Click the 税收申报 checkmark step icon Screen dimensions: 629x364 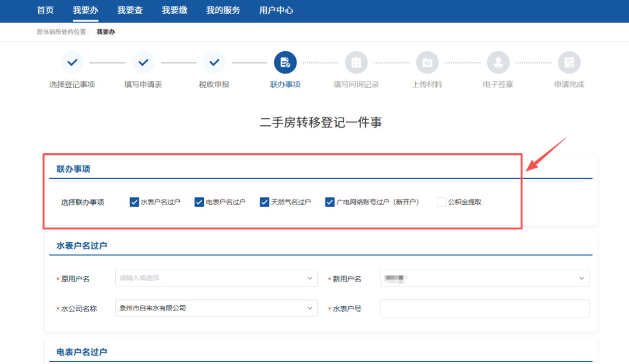coord(214,62)
